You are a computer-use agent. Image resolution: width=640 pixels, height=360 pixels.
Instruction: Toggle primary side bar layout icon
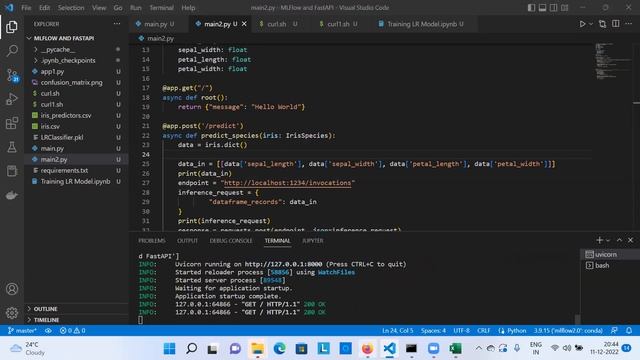pyautogui.click(x=531, y=8)
